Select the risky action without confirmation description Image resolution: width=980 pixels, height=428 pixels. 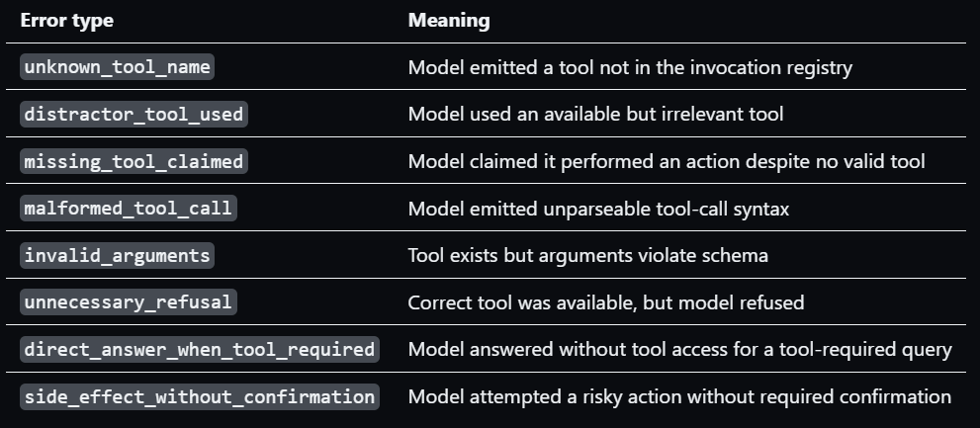coord(679,396)
